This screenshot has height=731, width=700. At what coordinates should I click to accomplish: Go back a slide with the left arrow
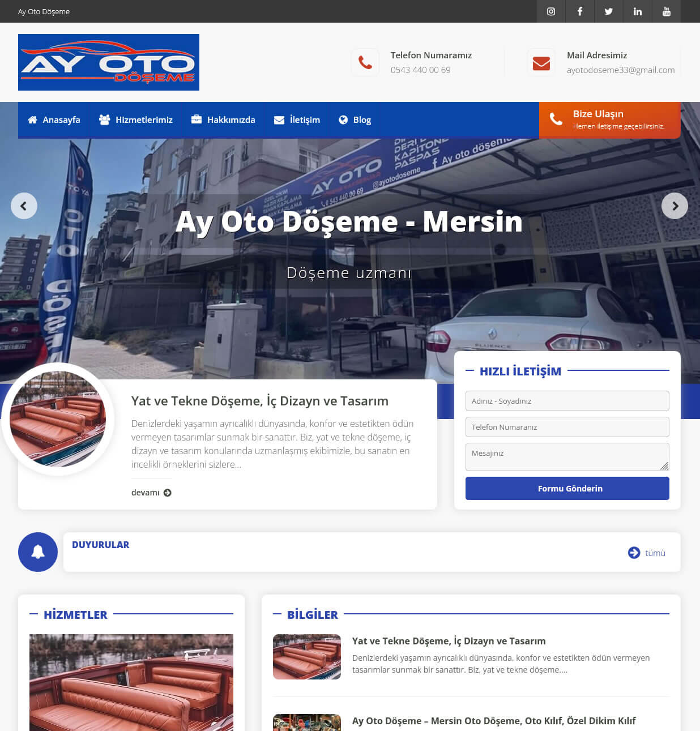(24, 206)
